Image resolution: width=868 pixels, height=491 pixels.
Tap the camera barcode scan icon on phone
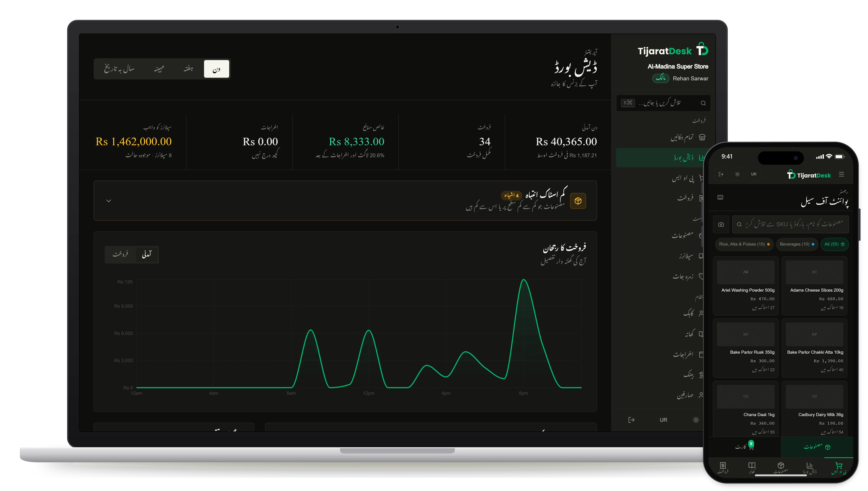point(721,224)
